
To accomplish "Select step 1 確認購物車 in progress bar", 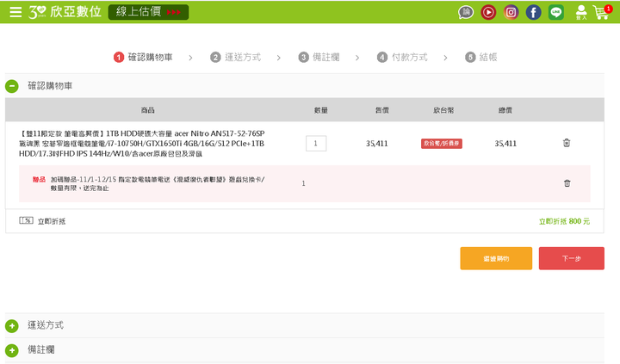I will (x=143, y=58).
